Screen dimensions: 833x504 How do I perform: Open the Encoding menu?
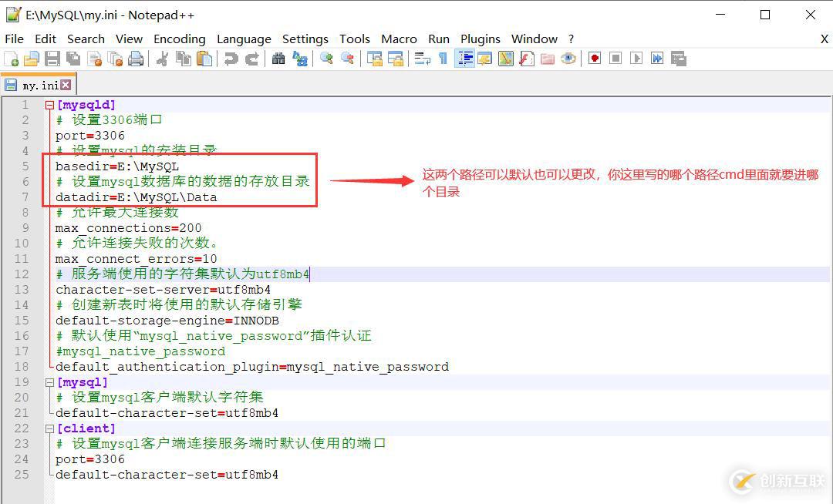pos(180,39)
